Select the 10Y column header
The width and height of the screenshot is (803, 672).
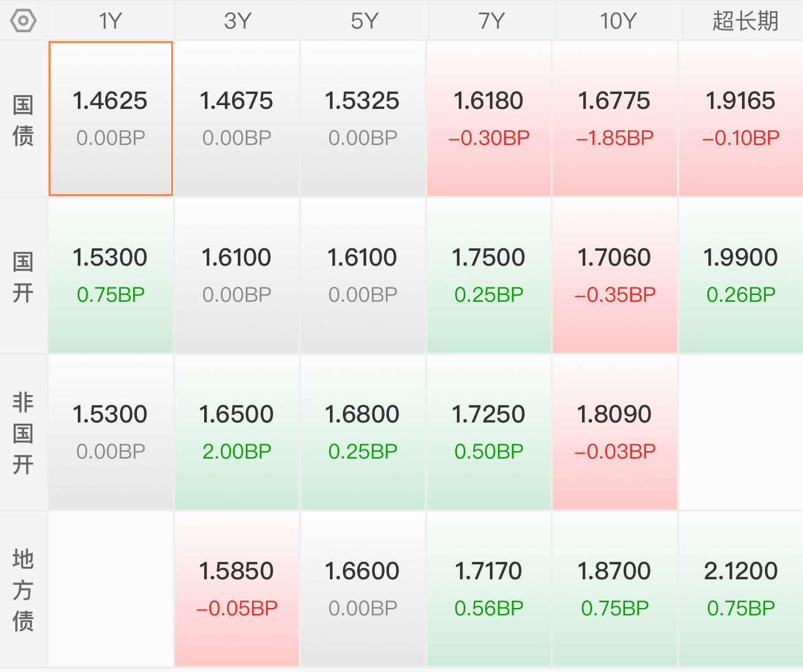click(618, 21)
